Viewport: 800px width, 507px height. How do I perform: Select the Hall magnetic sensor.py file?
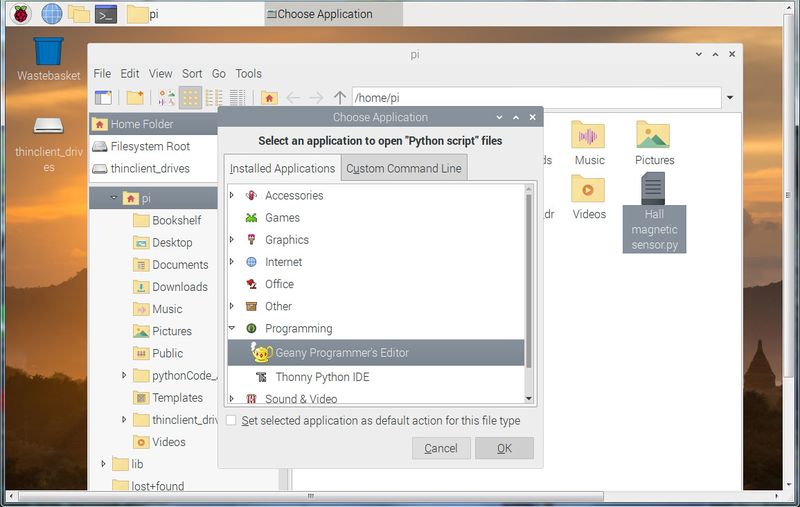(x=654, y=212)
